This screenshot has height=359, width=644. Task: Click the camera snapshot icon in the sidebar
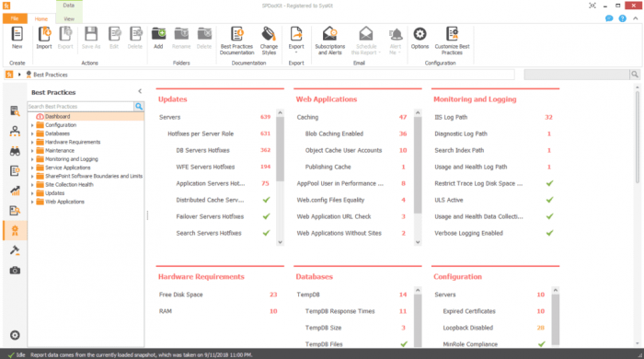[x=15, y=271]
